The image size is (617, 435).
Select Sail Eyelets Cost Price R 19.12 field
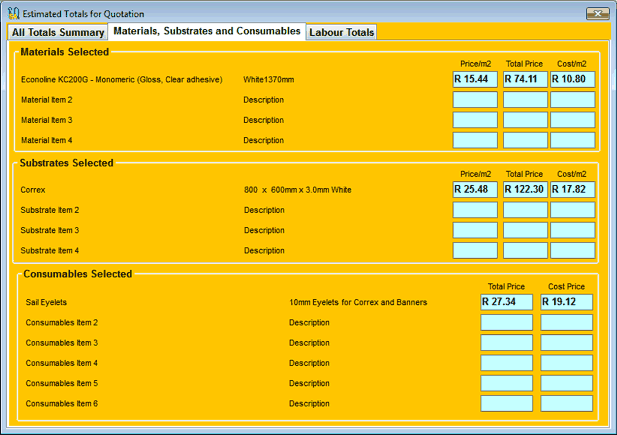pyautogui.click(x=566, y=301)
